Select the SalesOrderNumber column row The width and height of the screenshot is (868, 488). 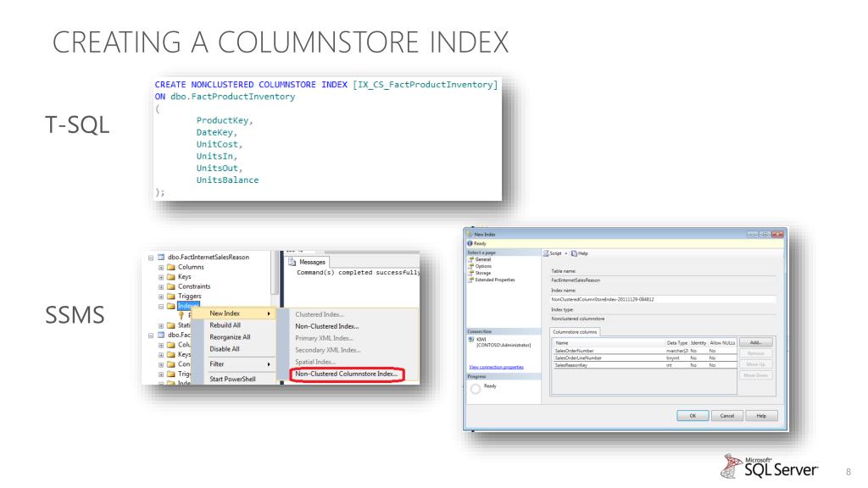[645, 351]
